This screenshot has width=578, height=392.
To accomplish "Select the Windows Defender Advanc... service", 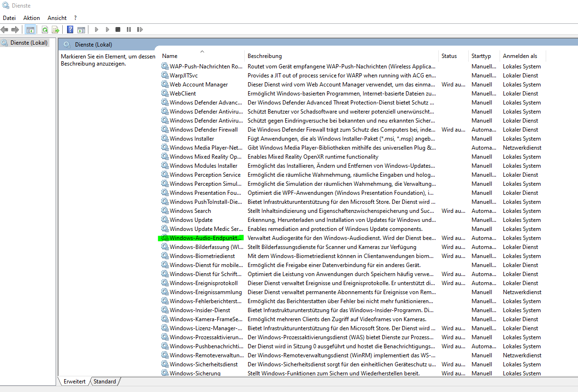I will pyautogui.click(x=206, y=103).
